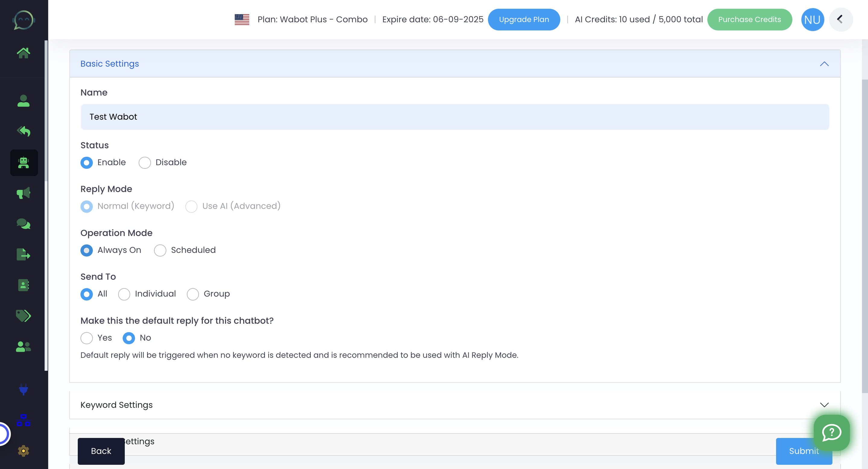This screenshot has width=868, height=469.
Task: Choose Scheduled operation mode
Action: click(x=160, y=250)
